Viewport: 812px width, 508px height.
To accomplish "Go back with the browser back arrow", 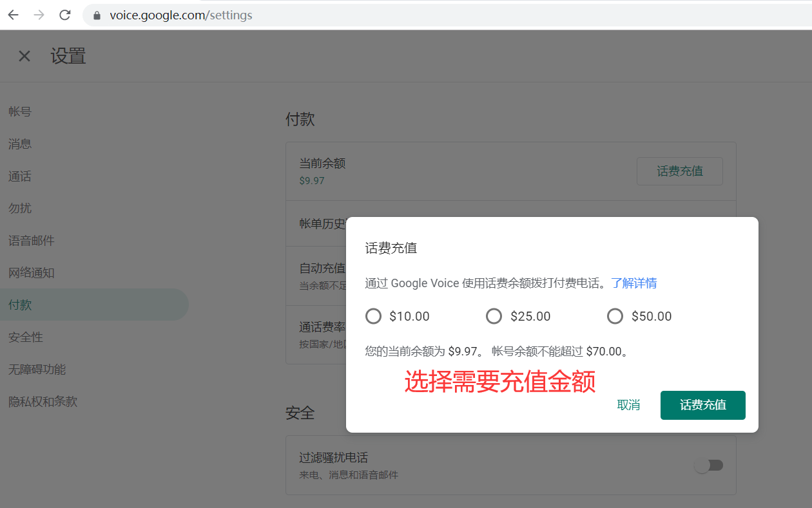I will 14,15.
